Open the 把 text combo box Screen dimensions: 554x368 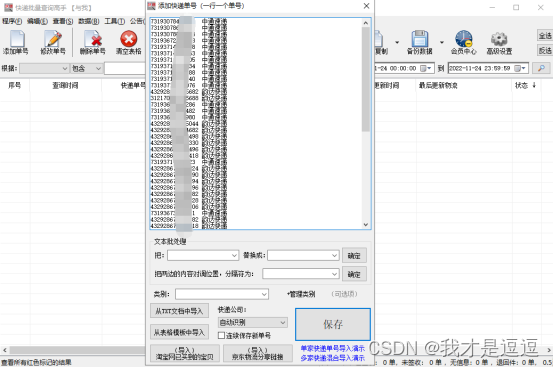202,255
